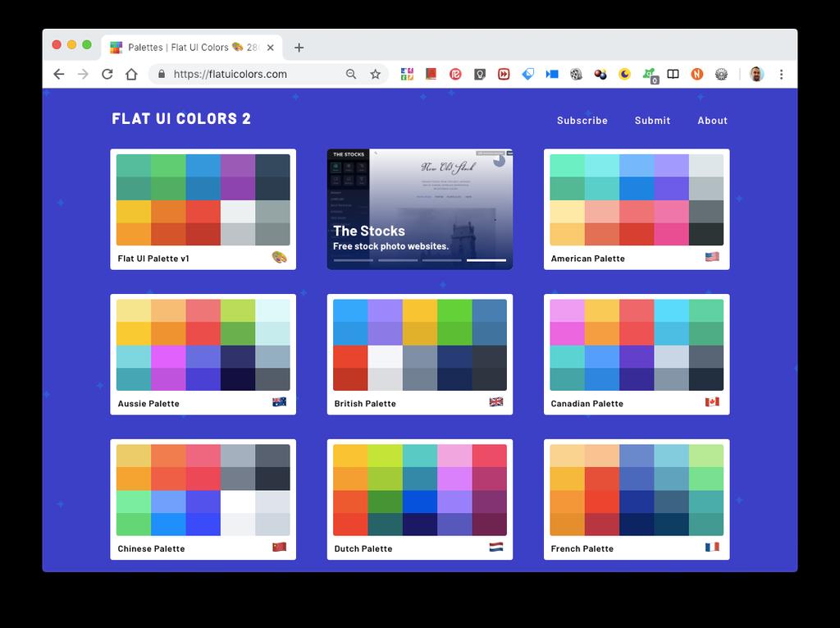Bookmark this page with the star icon
Image resolution: width=840 pixels, height=628 pixels.
376,74
